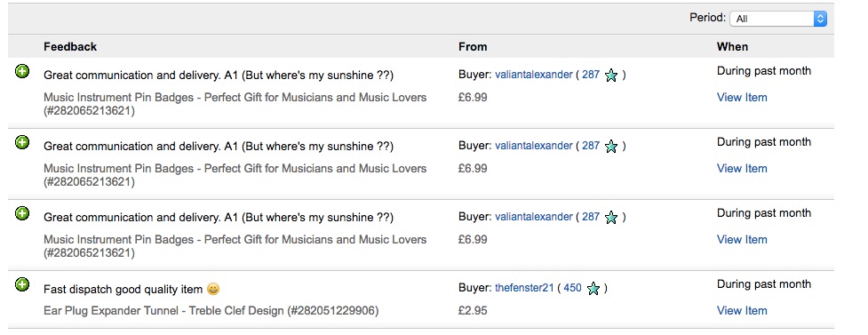Click the star icon in first valiantalexander row
Screen dimensions: 868x335
click(611, 75)
